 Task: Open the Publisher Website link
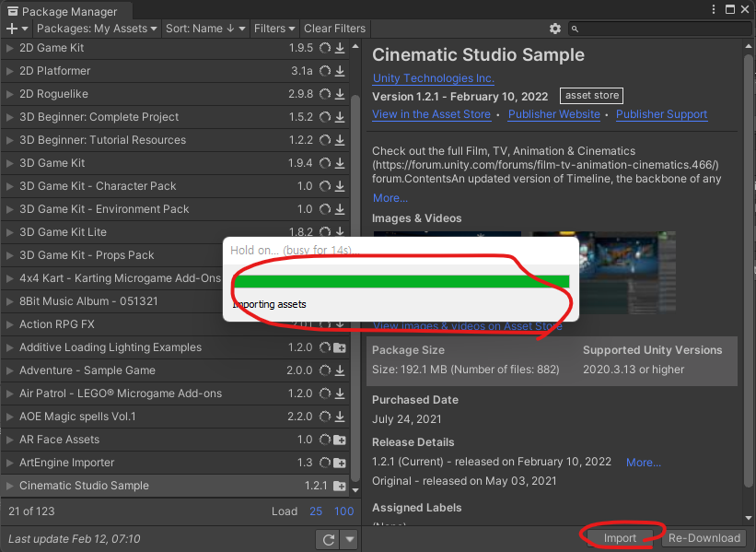coord(554,114)
